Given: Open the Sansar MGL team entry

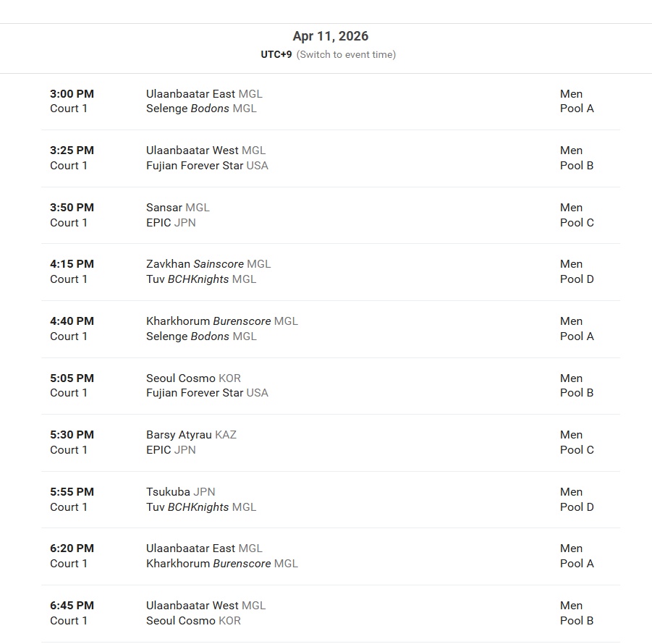Looking at the screenshot, I should point(177,208).
